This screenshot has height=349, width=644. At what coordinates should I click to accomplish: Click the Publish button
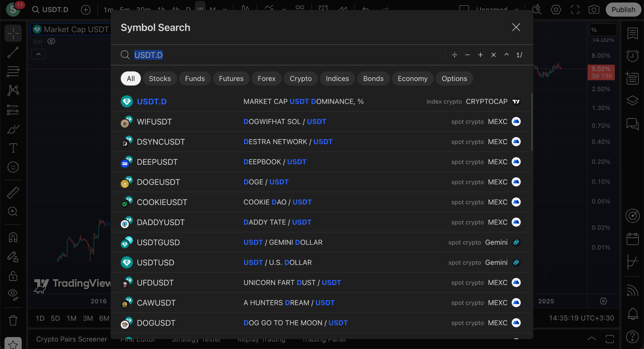click(x=623, y=9)
